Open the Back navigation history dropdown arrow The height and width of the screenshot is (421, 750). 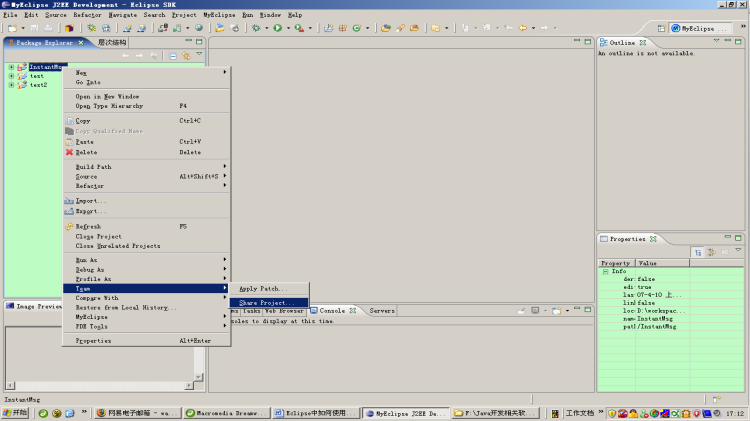pos(533,28)
